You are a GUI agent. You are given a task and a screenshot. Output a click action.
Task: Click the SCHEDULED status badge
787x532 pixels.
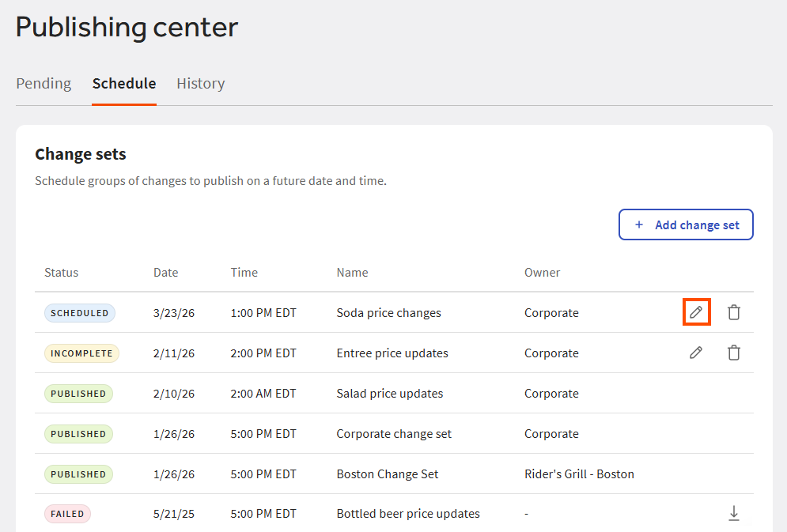[79, 313]
